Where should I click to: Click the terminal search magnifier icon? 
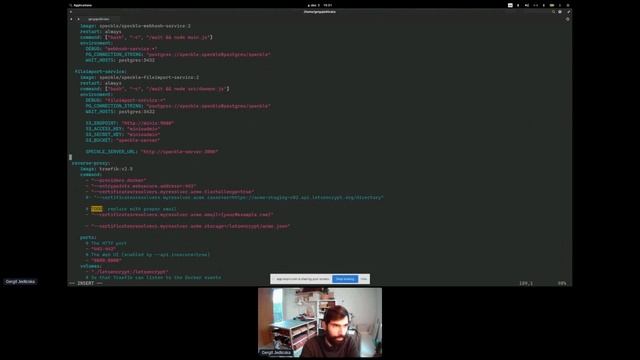[553, 12]
